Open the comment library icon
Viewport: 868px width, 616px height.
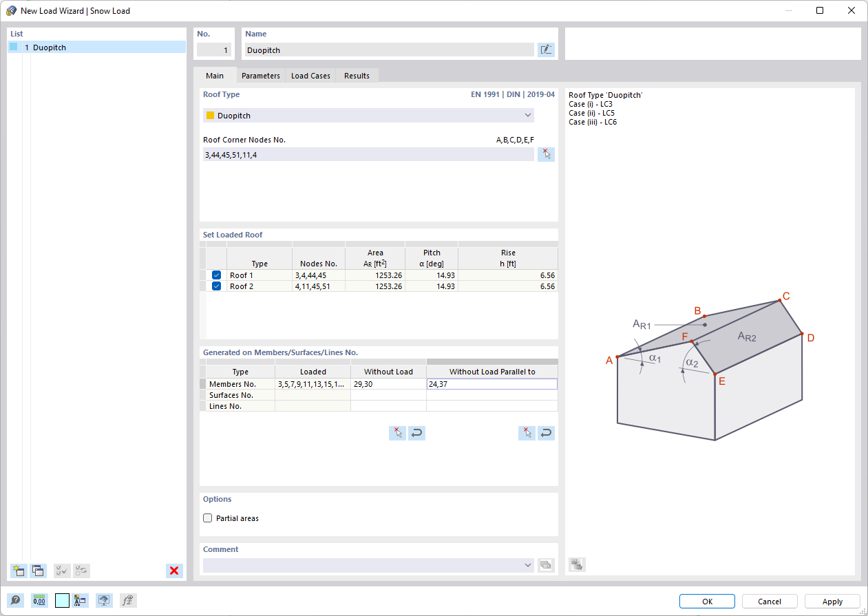(x=546, y=565)
